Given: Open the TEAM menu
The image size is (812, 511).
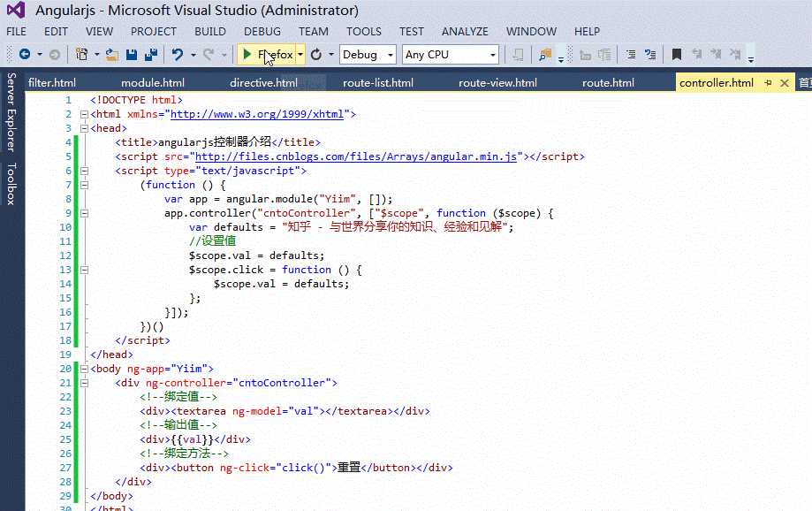Looking at the screenshot, I should [314, 32].
